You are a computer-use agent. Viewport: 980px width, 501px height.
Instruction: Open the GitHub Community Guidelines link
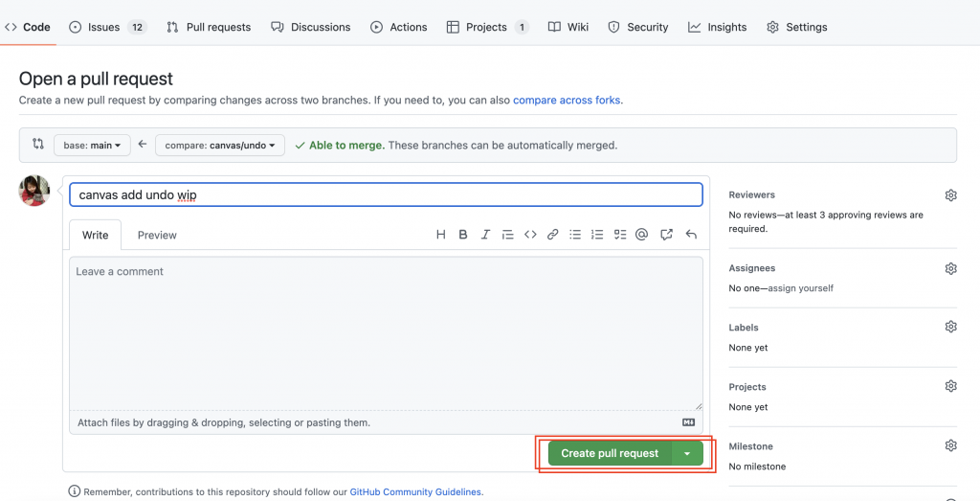coord(415,491)
